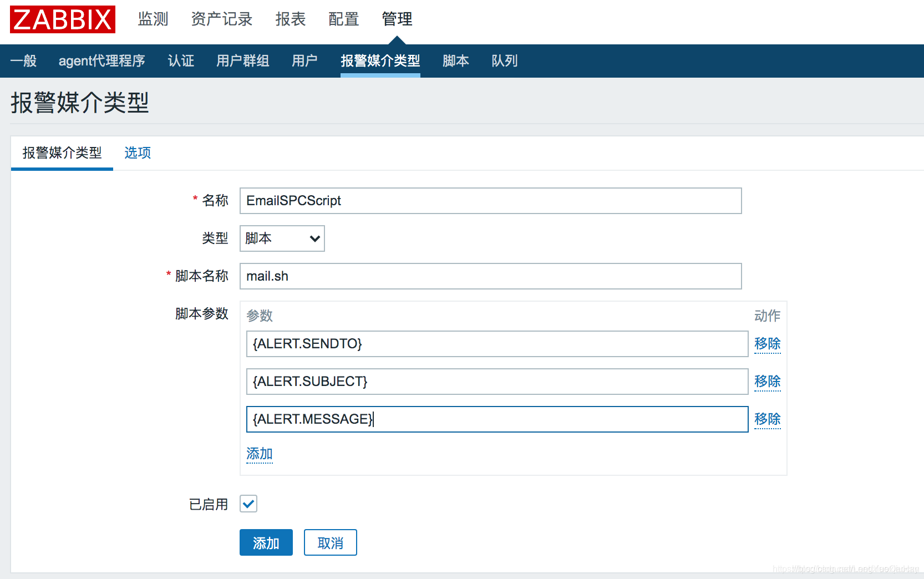Select the 报警媒介类型 form tab
The width and height of the screenshot is (924, 579).
[x=62, y=153]
